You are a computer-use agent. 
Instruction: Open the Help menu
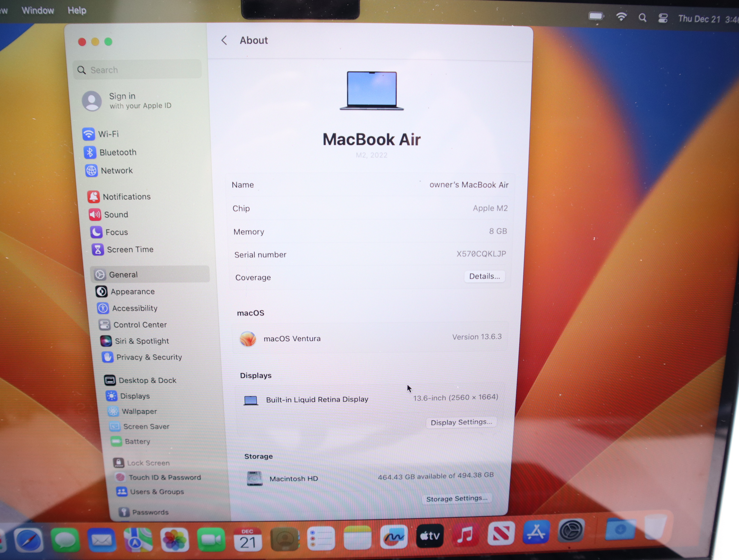[77, 10]
